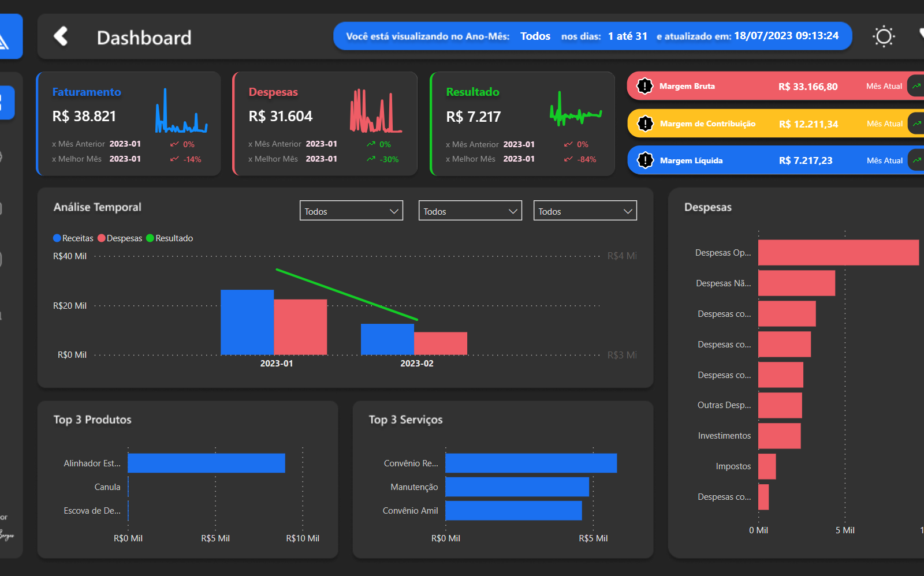Toggle the Despesas legend item in Análise Temporal

point(120,238)
